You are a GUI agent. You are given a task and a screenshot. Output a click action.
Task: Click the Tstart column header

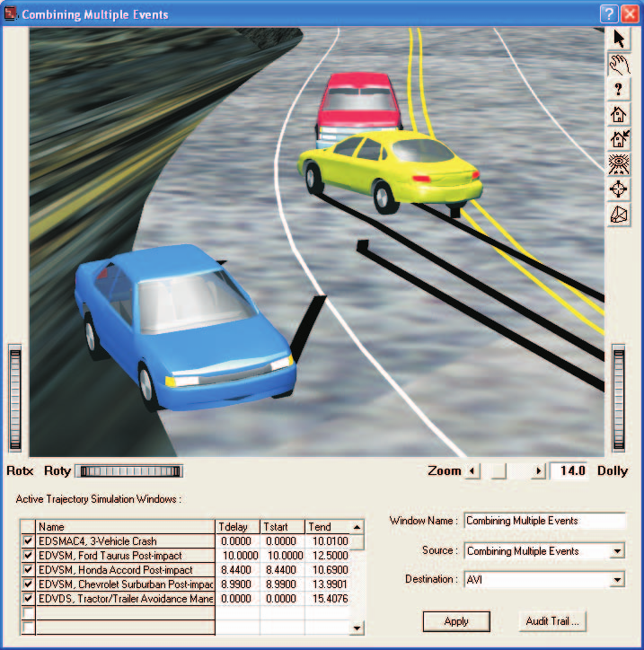point(282,526)
